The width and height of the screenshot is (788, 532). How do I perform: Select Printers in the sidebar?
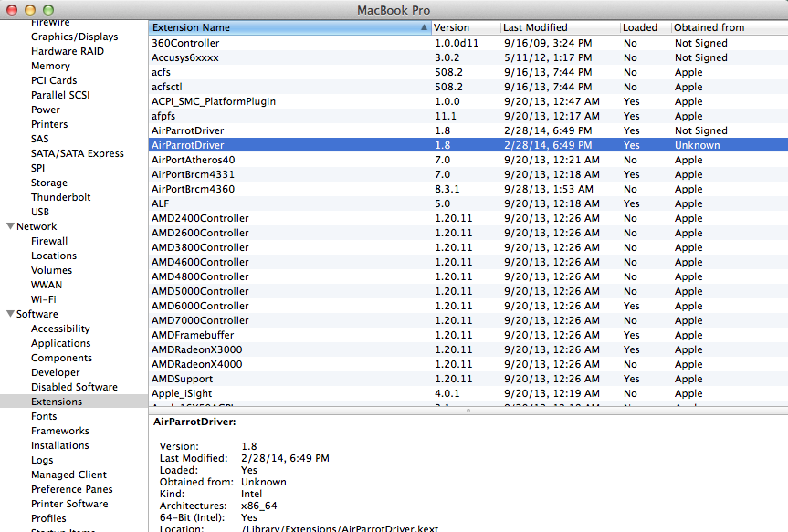pyautogui.click(x=49, y=124)
